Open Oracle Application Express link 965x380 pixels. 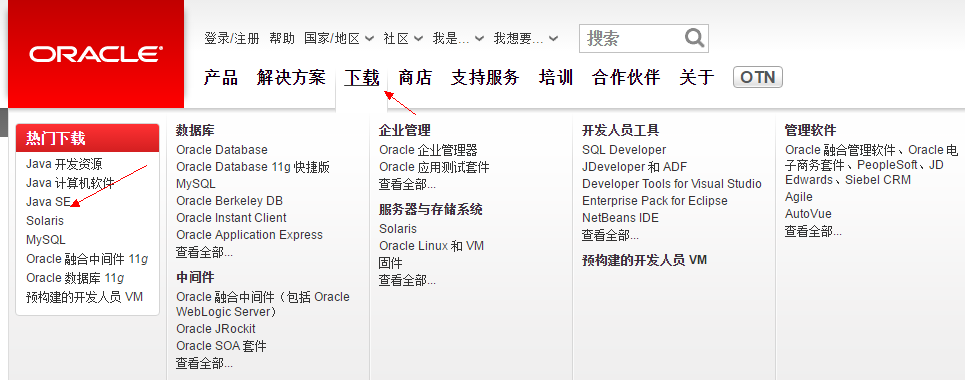coord(249,235)
